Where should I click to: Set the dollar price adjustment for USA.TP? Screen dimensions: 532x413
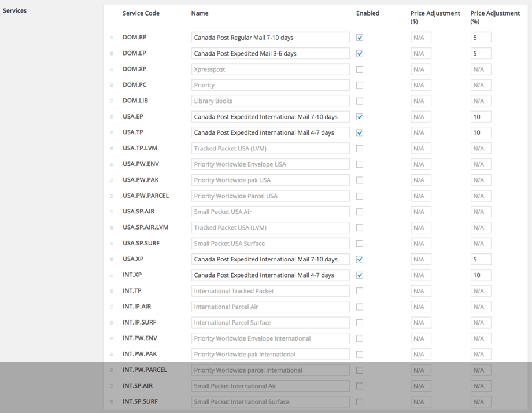(x=421, y=132)
